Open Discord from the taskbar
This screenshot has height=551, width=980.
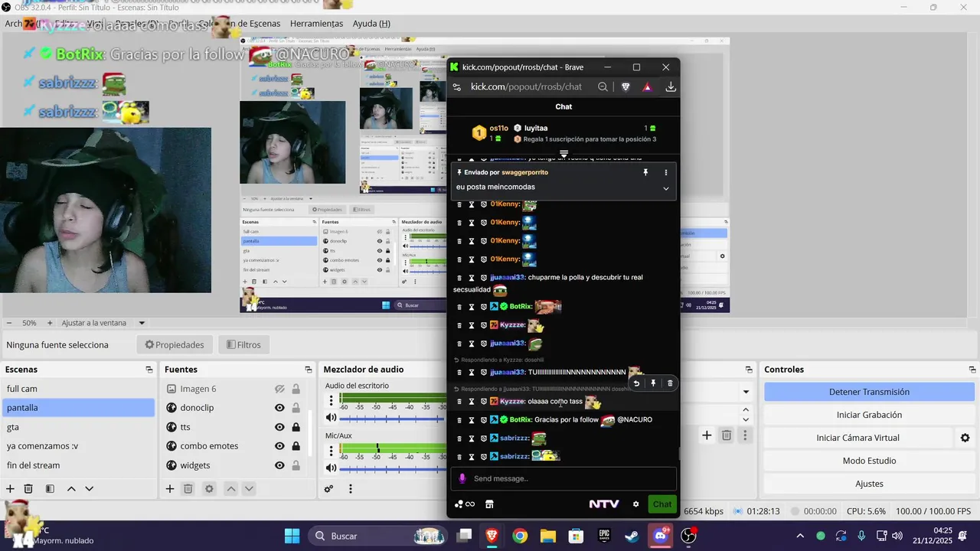pos(660,535)
